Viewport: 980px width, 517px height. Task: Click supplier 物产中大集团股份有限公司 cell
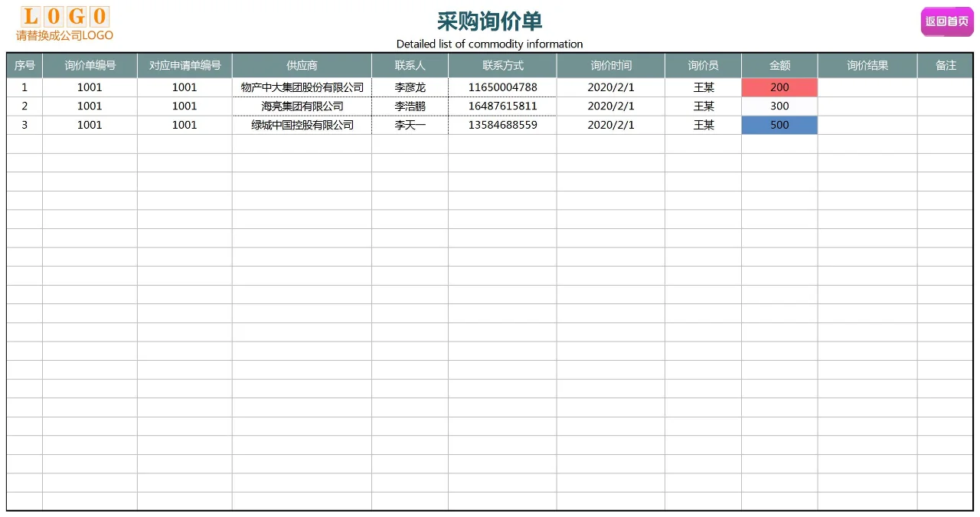(x=301, y=87)
